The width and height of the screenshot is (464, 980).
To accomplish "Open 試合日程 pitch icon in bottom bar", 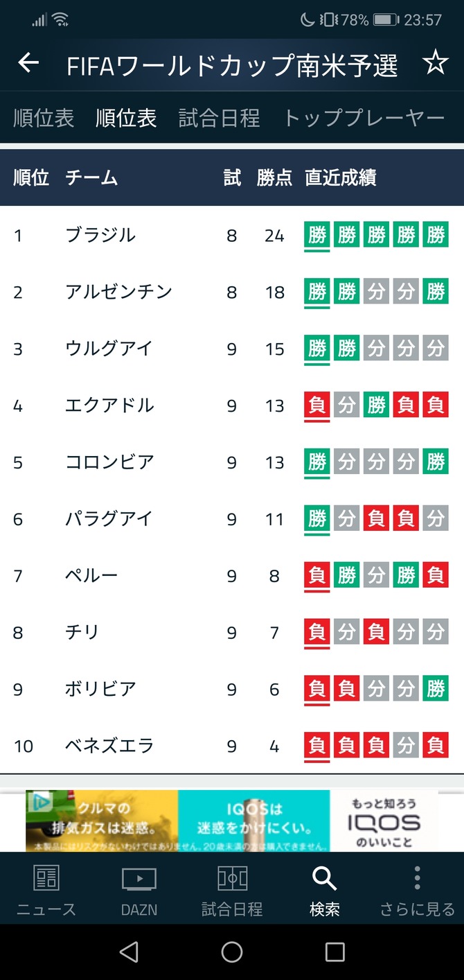I will (232, 879).
